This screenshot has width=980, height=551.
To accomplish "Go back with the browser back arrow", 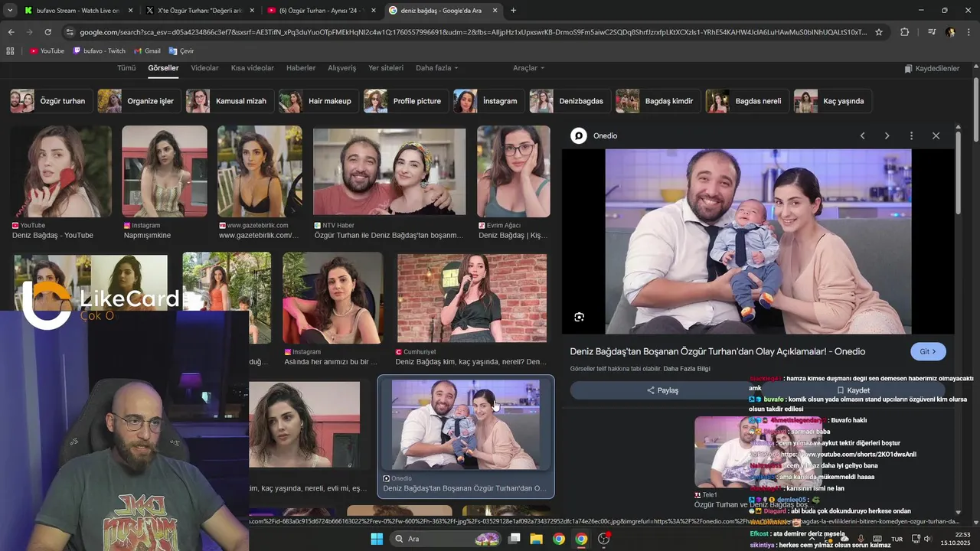I will (x=11, y=32).
